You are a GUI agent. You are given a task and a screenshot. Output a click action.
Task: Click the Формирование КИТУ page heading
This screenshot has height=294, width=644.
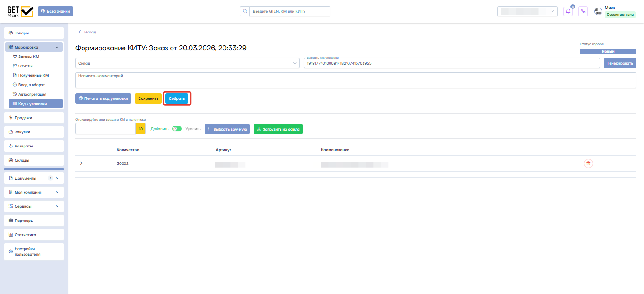pos(161,48)
